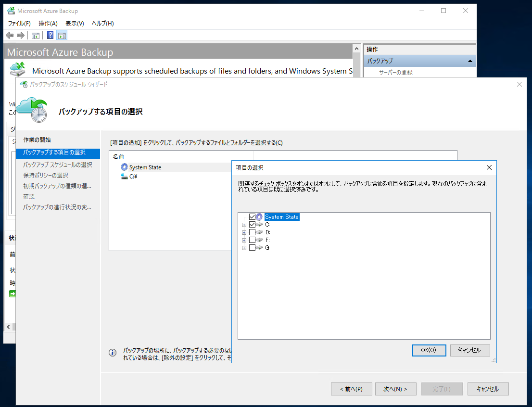Collapse the バックアップ actions pane section
This screenshot has width=532, height=407.
click(469, 61)
